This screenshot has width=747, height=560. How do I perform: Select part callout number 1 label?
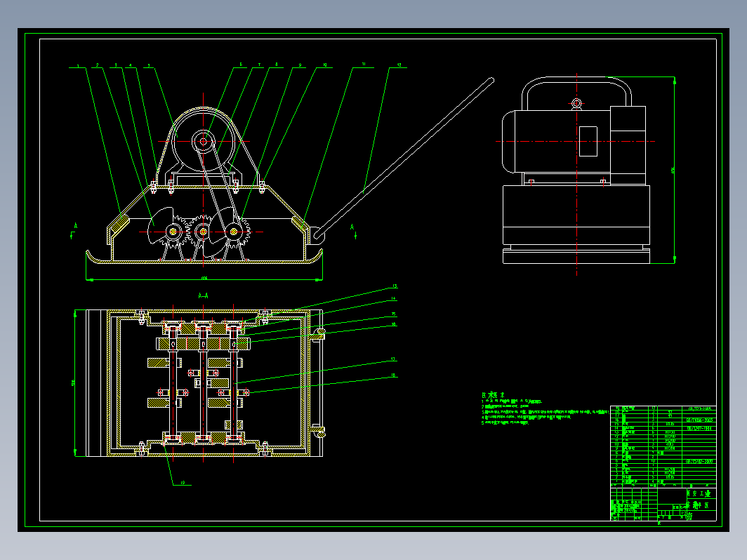pyautogui.click(x=78, y=66)
